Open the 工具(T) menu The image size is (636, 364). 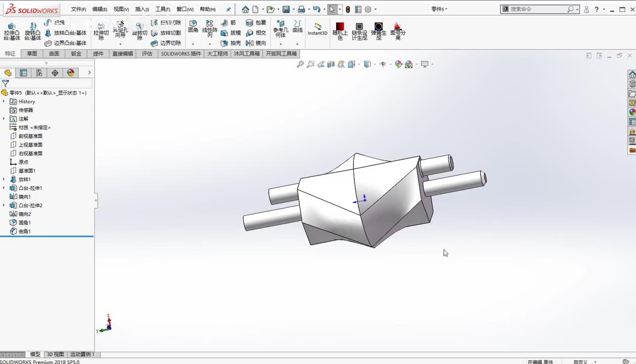click(163, 9)
